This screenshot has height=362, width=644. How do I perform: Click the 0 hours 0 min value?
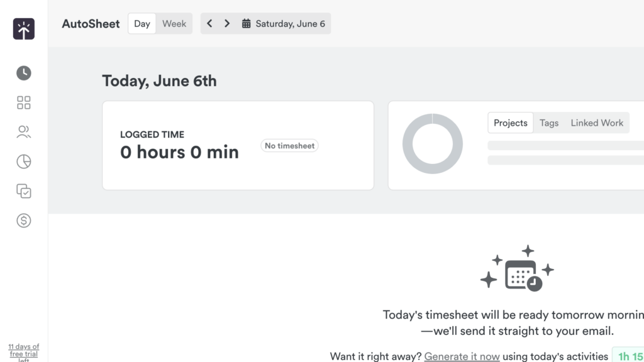click(179, 152)
